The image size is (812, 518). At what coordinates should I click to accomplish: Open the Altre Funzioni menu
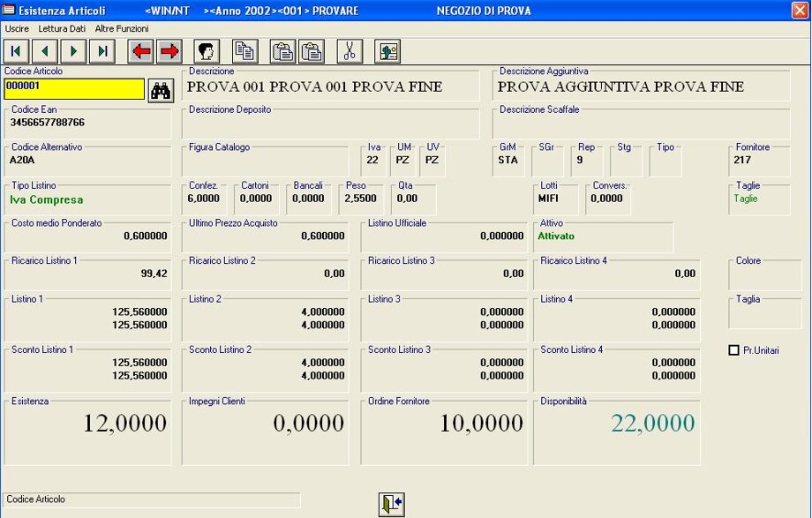(x=122, y=29)
